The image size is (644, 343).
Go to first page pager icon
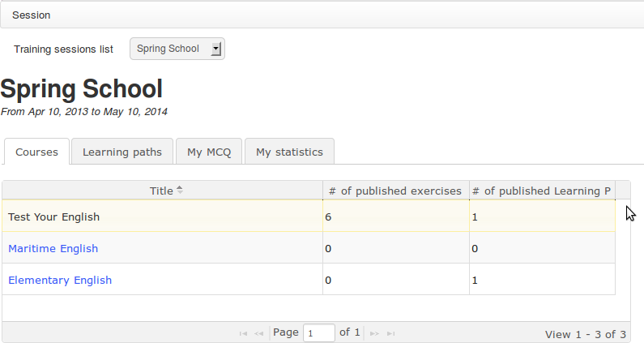243,333
